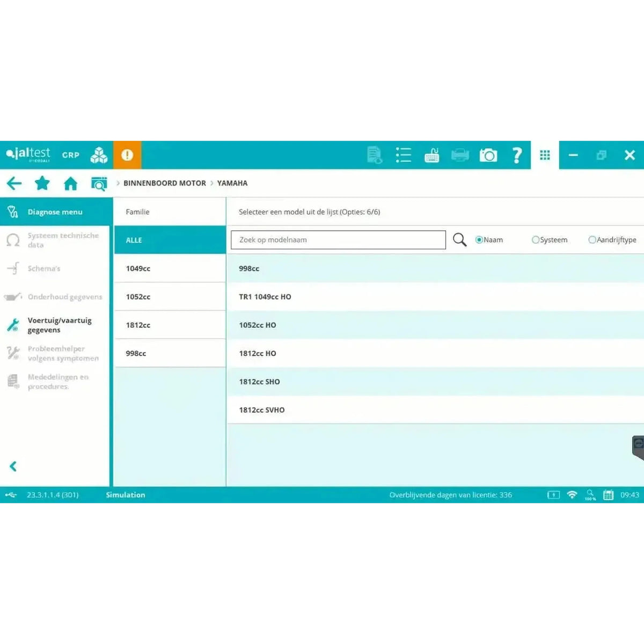The image size is (644, 644).
Task: Choose model 1812cc HO
Action: (x=435, y=353)
